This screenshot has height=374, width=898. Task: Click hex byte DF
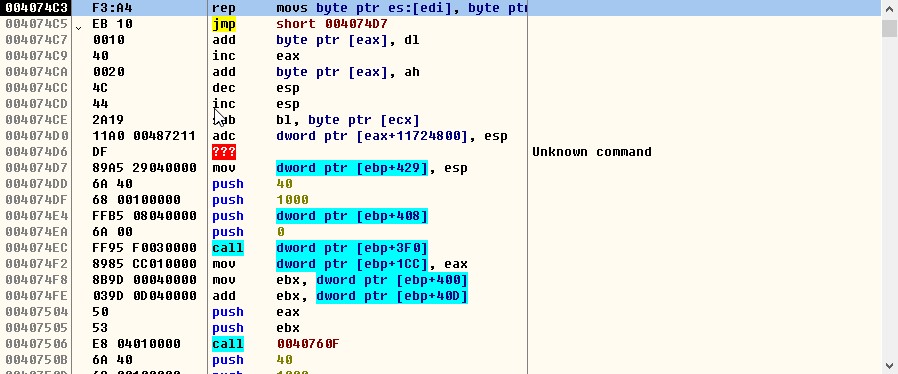click(x=100, y=152)
